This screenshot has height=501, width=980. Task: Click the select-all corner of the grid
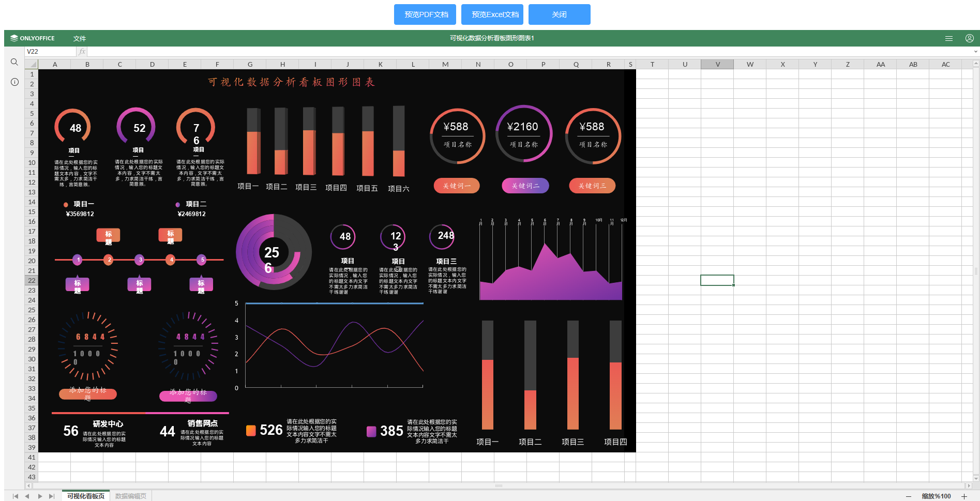[x=32, y=65]
